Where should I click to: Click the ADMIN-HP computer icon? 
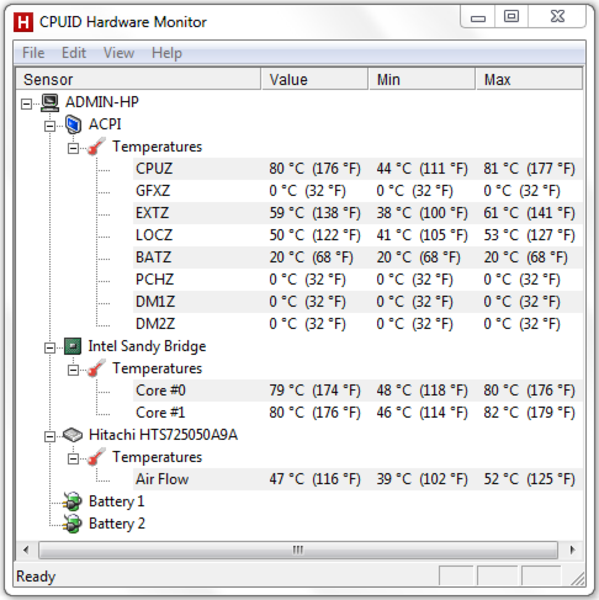tap(50, 103)
